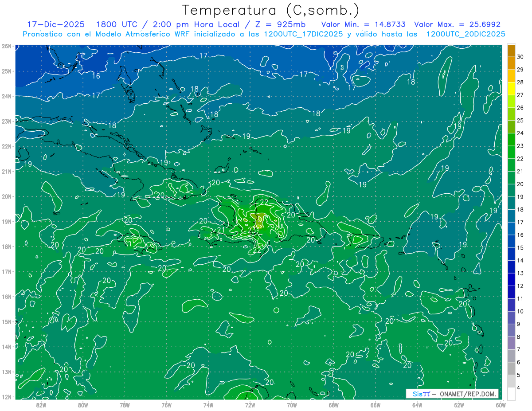This screenshot has height=411, width=532.
Task: Pick the orange swatch between 29 and 30
Action: click(511, 63)
